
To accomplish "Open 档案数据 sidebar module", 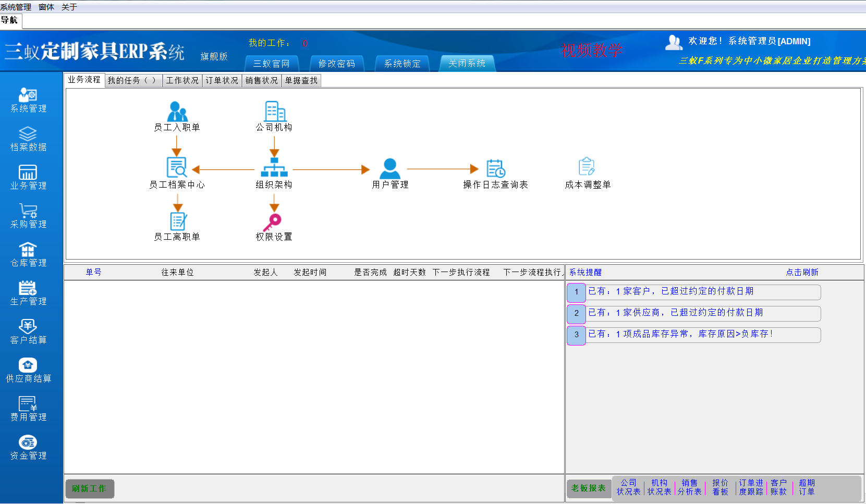I will coord(28,139).
